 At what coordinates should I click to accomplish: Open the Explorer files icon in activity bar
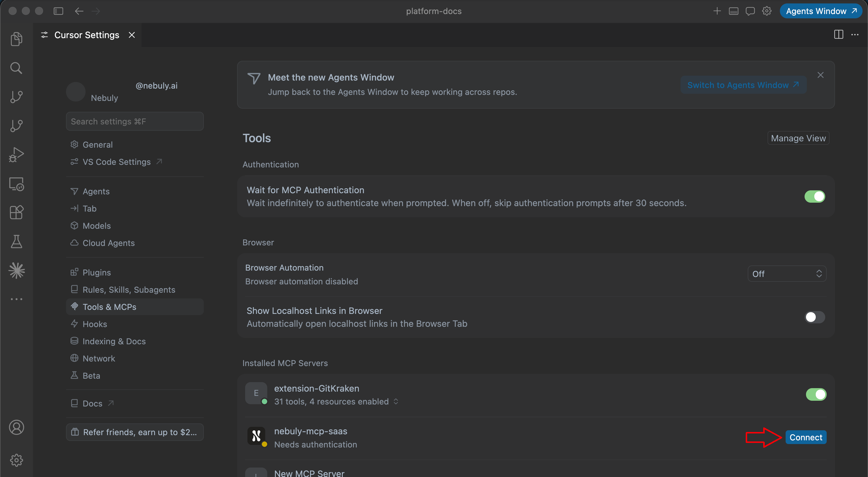pyautogui.click(x=16, y=39)
